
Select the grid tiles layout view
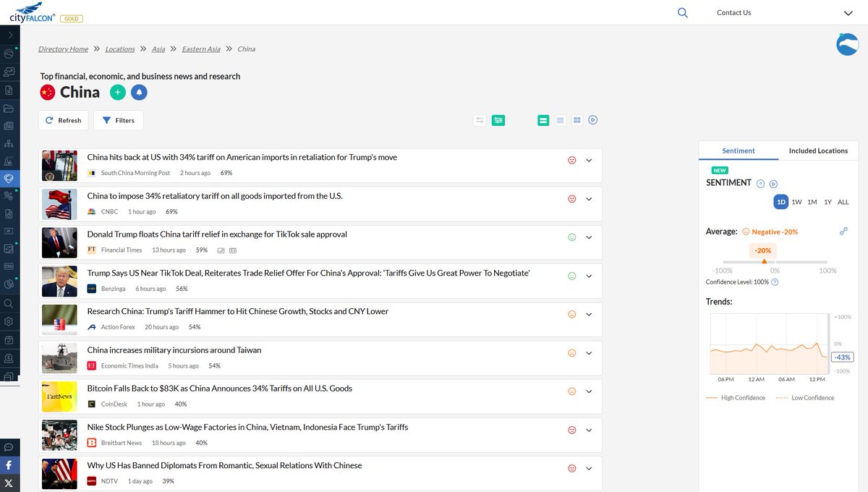coord(577,120)
